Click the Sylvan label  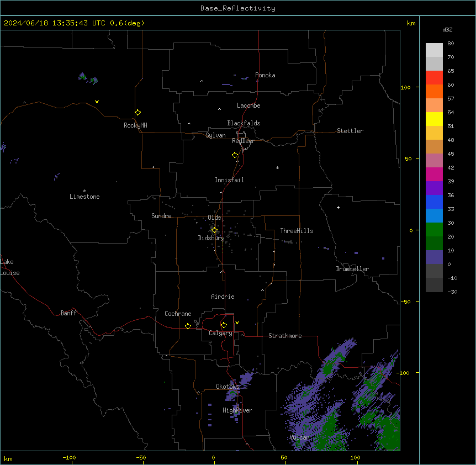(x=215, y=135)
